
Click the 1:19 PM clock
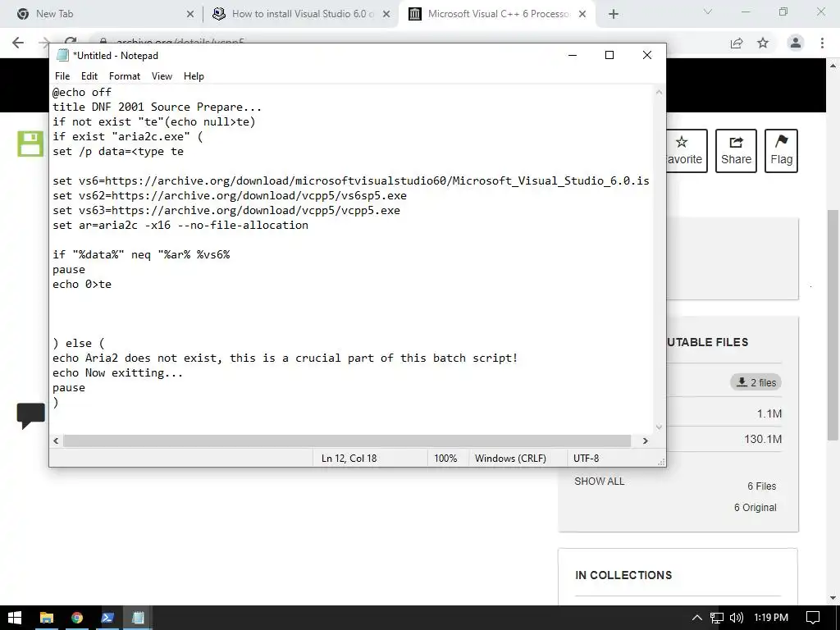click(x=771, y=618)
